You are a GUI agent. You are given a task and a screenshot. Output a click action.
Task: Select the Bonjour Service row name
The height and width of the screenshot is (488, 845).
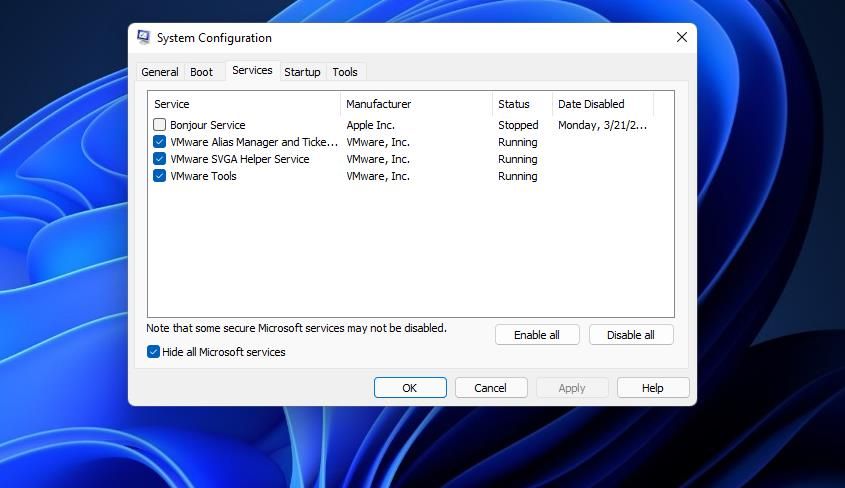coord(207,125)
